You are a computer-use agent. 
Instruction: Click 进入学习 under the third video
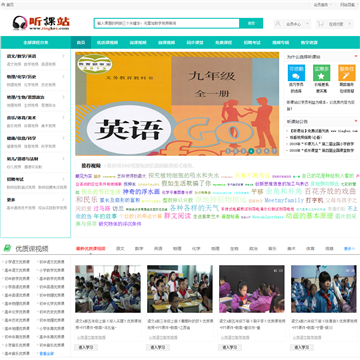point(230,347)
